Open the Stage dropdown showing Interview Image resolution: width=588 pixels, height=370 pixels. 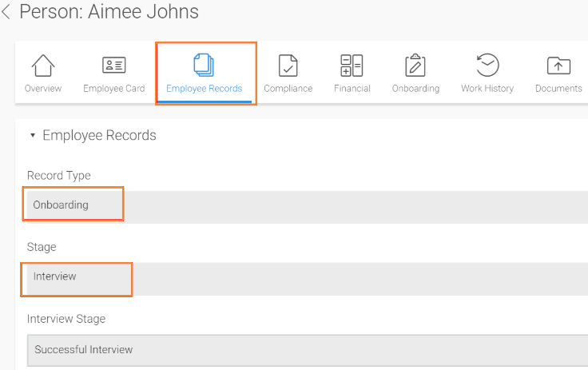click(304, 277)
